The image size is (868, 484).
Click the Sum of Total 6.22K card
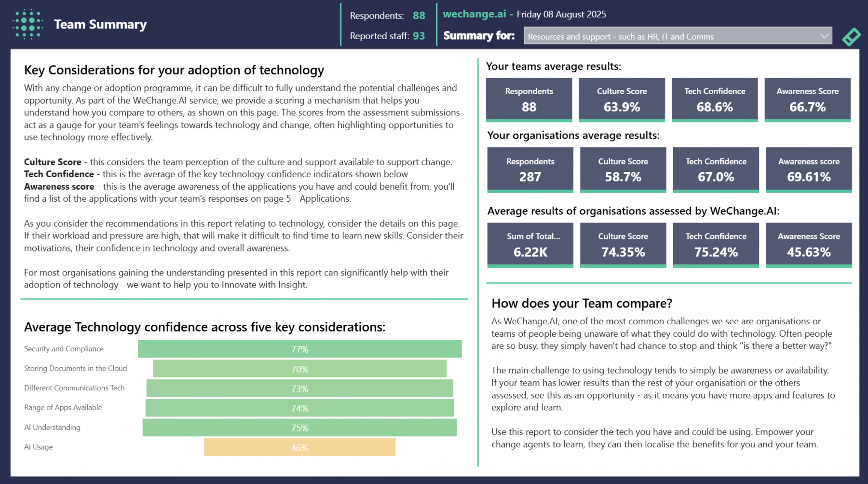[x=530, y=245]
